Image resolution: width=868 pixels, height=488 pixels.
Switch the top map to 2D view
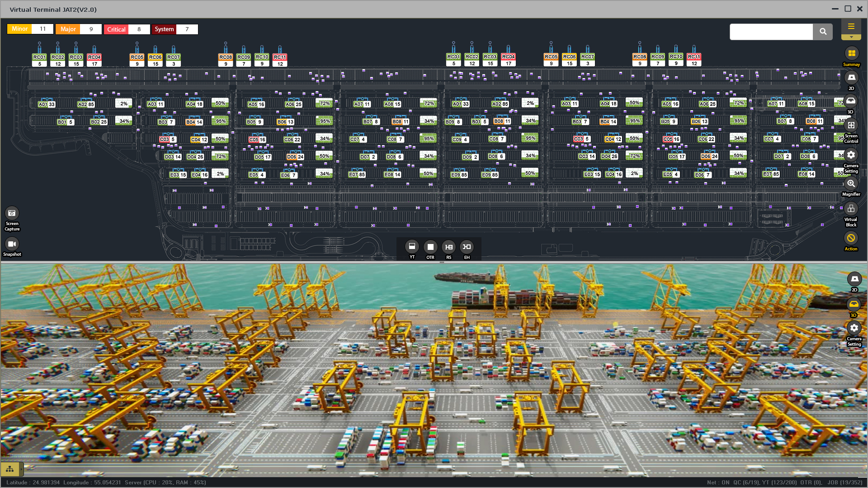tap(851, 78)
